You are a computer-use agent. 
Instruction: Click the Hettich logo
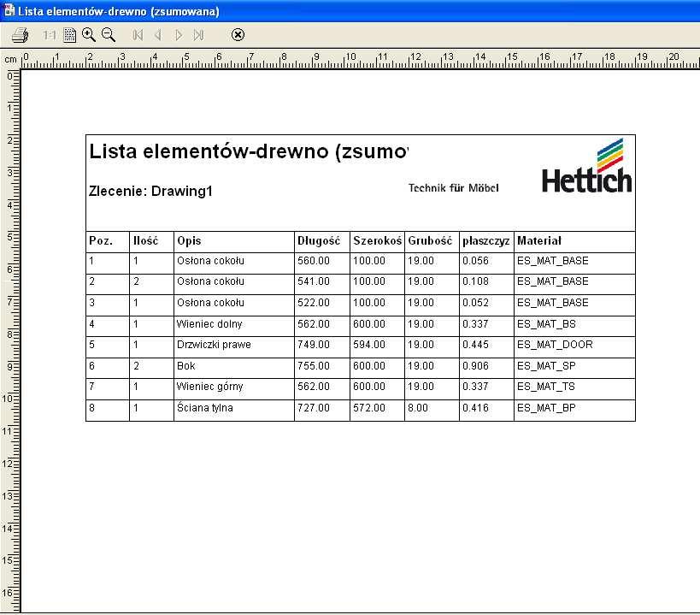coord(587,166)
